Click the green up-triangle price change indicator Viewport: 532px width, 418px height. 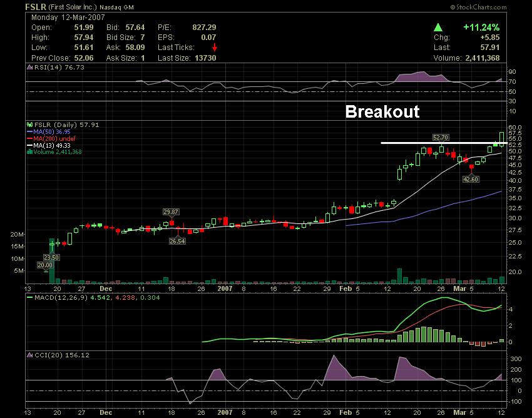pos(438,28)
